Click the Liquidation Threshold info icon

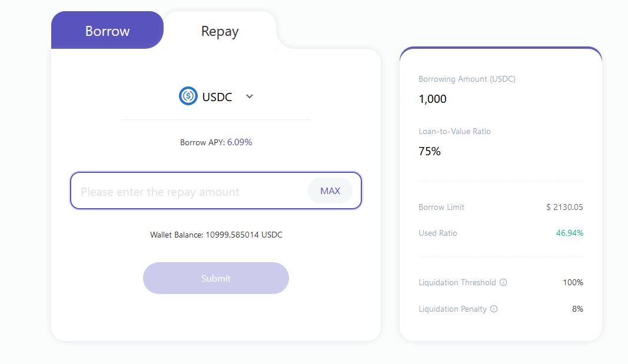(x=503, y=282)
